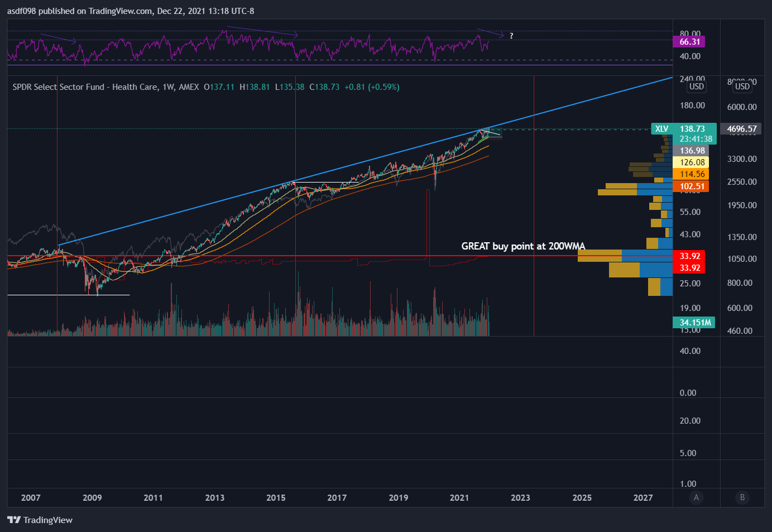Click the 102.51 price label
Screen dimensions: 772x532
tap(692, 186)
